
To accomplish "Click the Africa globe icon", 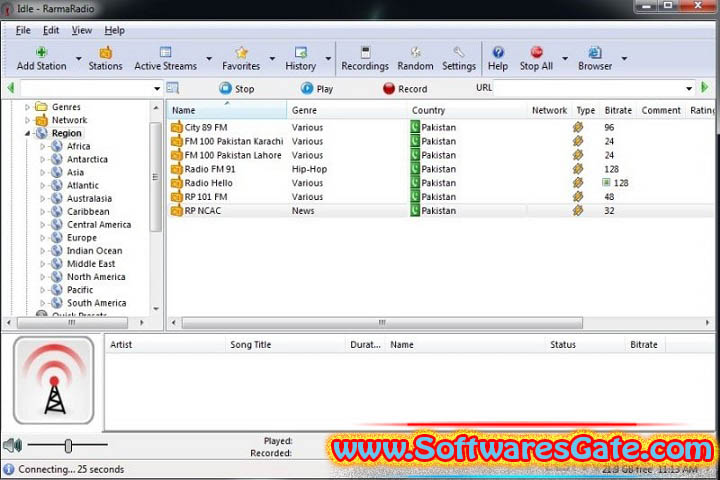I will (57, 146).
